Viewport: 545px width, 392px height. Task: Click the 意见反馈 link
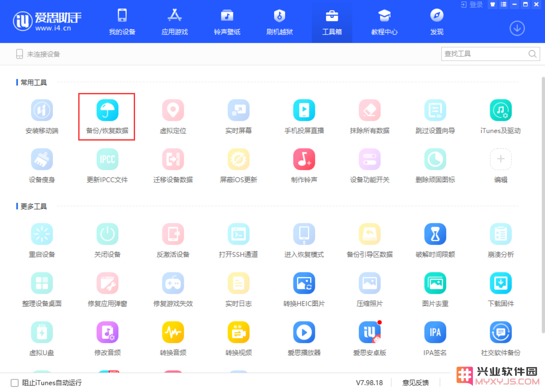(x=416, y=383)
